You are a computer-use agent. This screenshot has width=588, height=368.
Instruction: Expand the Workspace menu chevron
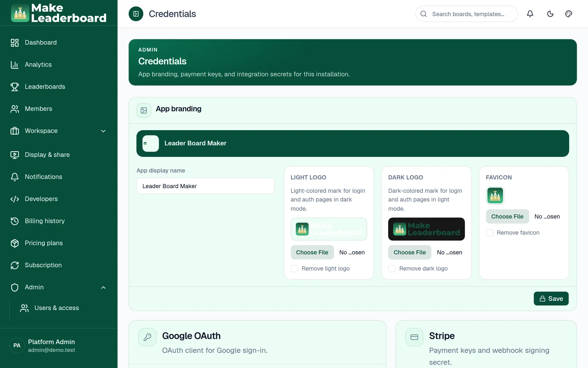(x=103, y=131)
